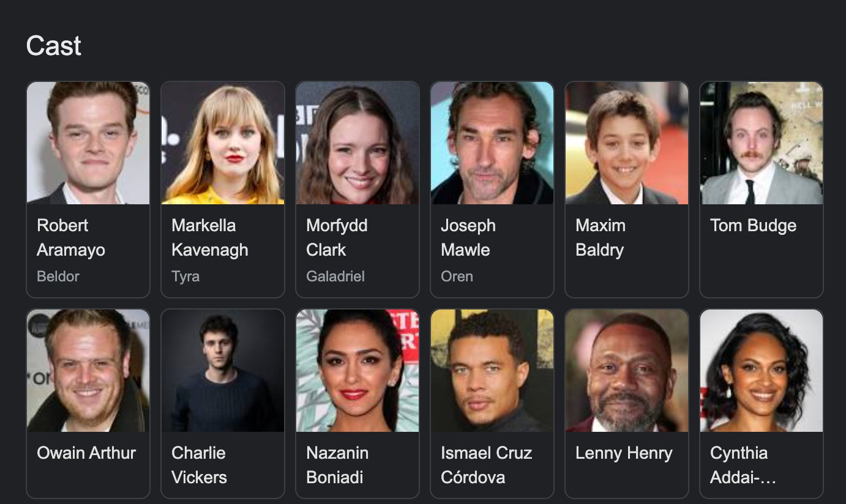Viewport: 846px width, 504px height.
Task: Click Morfydd Clark's portrait image
Action: pos(357,143)
